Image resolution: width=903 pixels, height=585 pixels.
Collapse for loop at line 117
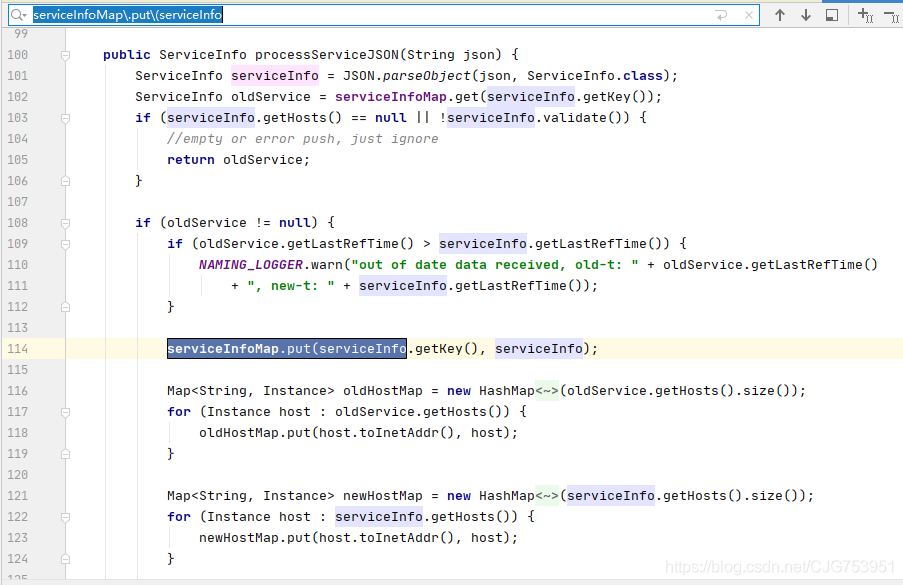tap(65, 412)
